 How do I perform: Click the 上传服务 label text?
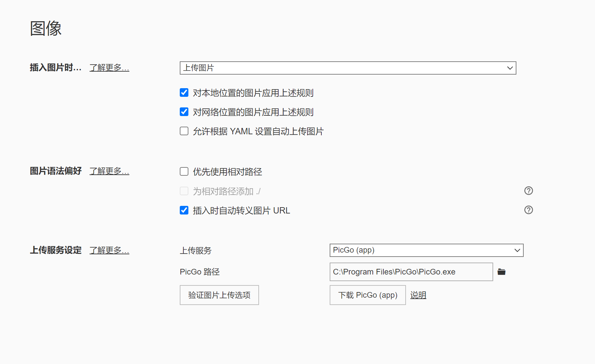point(196,251)
